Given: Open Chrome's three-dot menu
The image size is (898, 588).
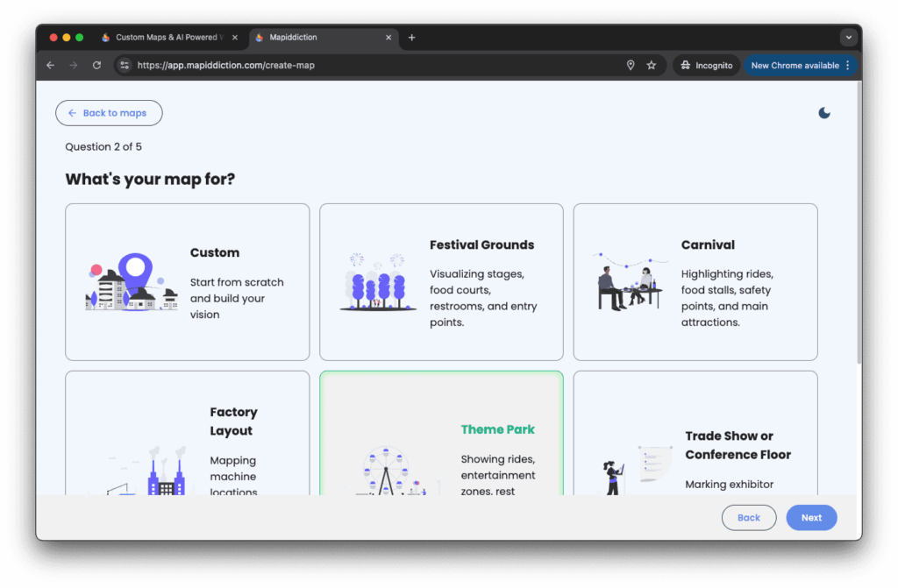Looking at the screenshot, I should pyautogui.click(x=847, y=66).
